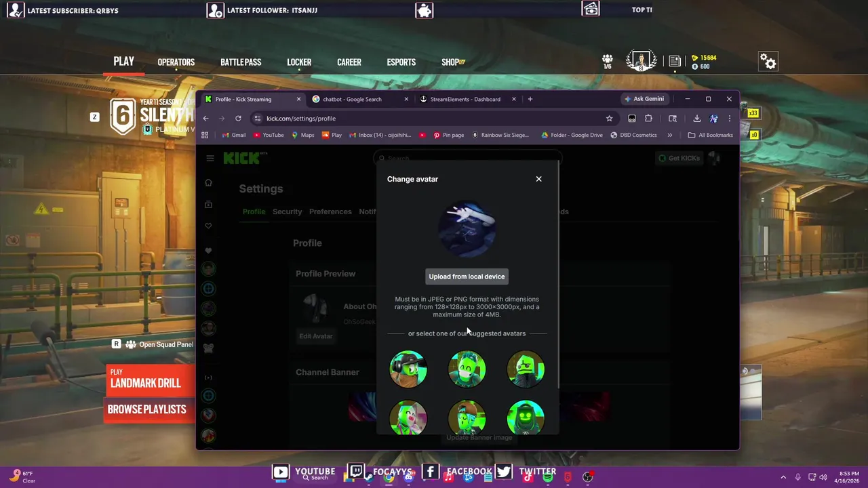Click the game player profile badge

click(x=641, y=61)
